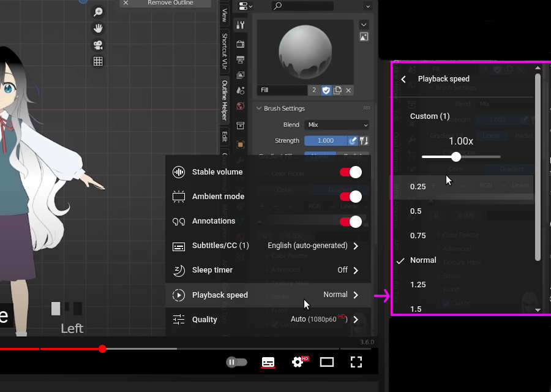Viewport: 551px width, 392px height.
Task: Click the Brush Settings panel drag dots
Action: coord(367,108)
